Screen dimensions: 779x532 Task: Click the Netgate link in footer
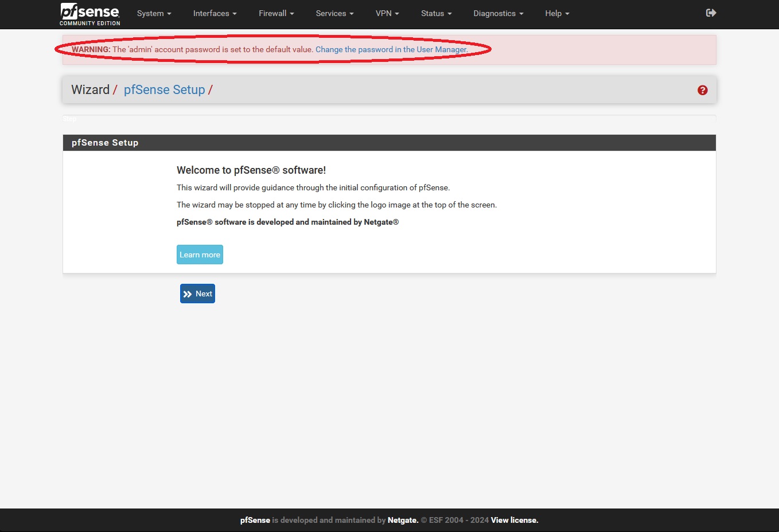403,521
